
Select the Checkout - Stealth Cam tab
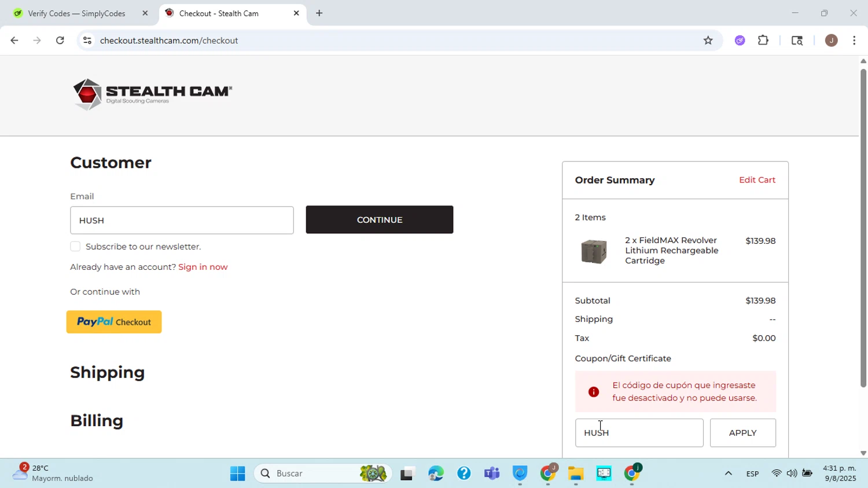pos(219,13)
